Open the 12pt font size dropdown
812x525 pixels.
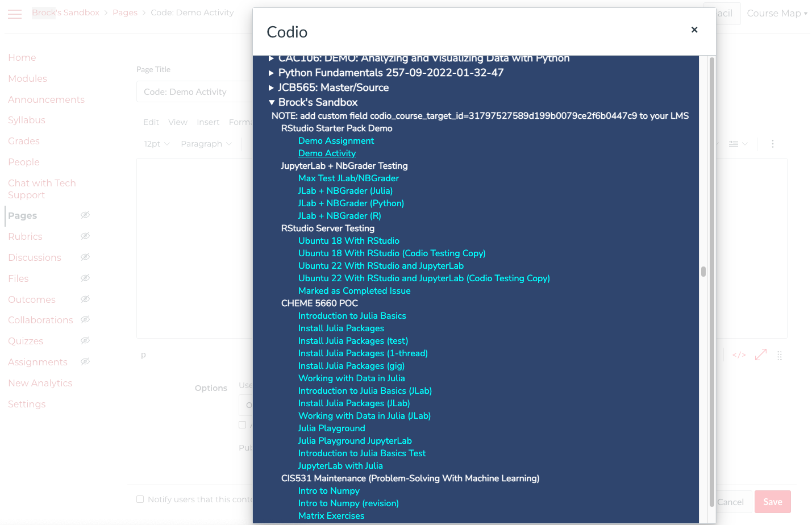(x=157, y=144)
